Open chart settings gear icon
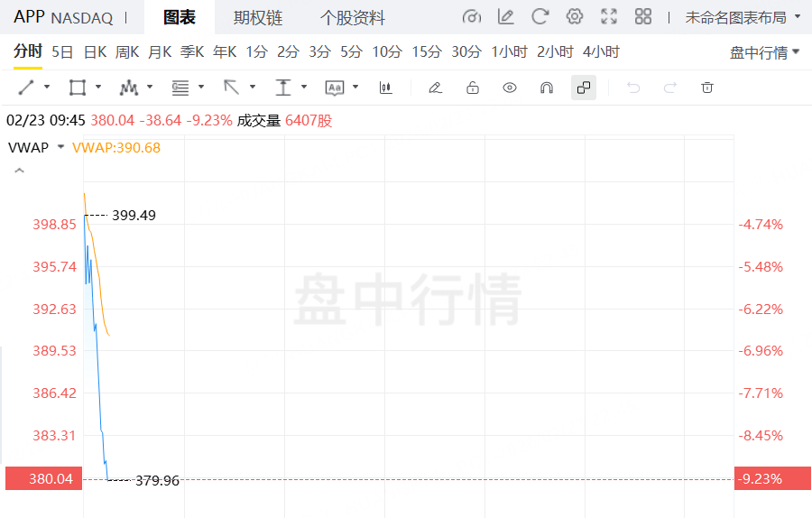 [575, 16]
